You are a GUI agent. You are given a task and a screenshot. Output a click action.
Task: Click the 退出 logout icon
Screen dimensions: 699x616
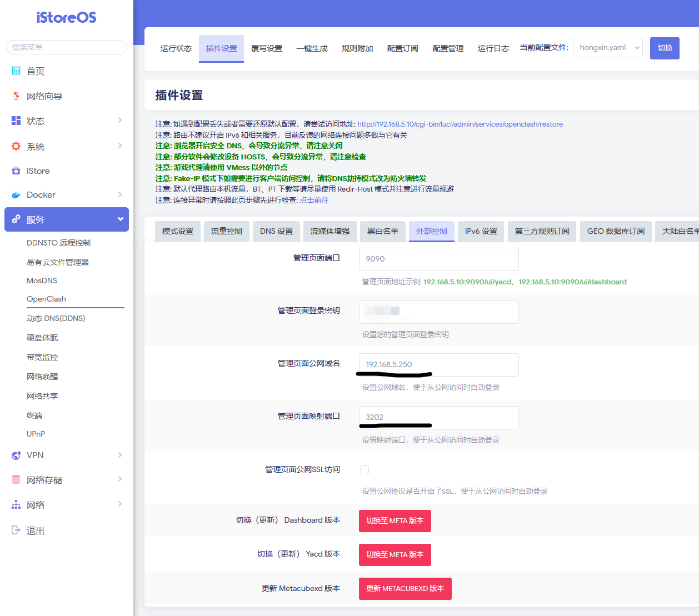tap(16, 530)
